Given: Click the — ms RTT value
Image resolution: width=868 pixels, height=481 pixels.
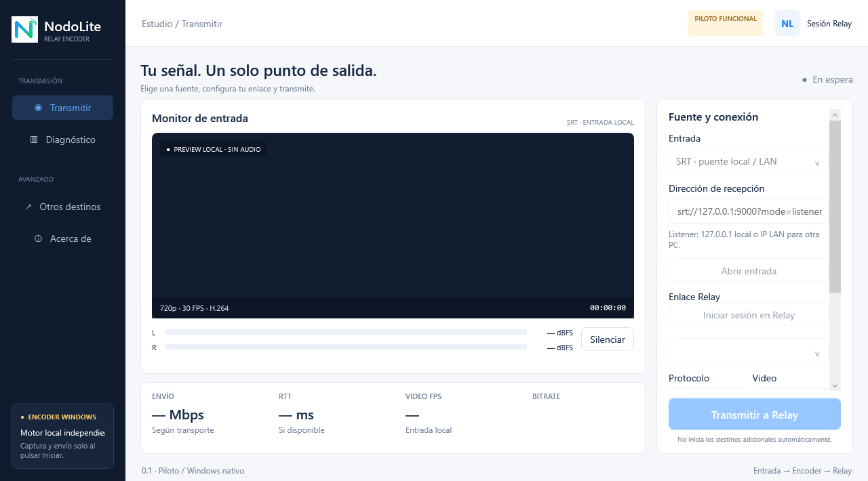Looking at the screenshot, I should pos(296,415).
